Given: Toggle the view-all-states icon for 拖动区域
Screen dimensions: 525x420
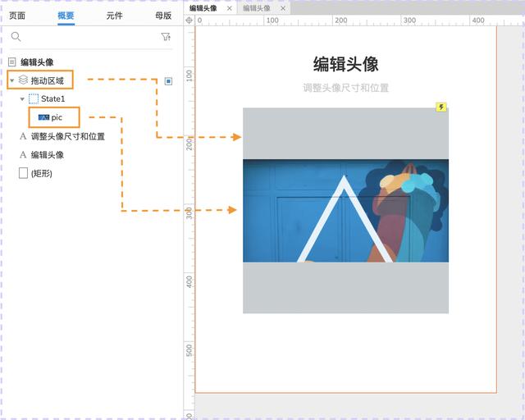Looking at the screenshot, I should click(x=168, y=81).
